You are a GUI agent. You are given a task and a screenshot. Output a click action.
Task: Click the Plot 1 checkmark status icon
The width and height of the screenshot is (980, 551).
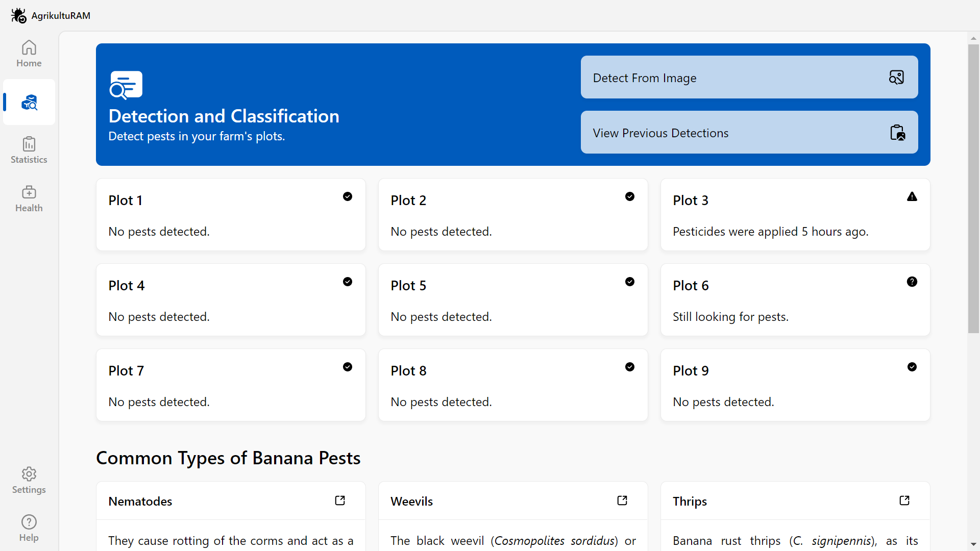point(348,197)
